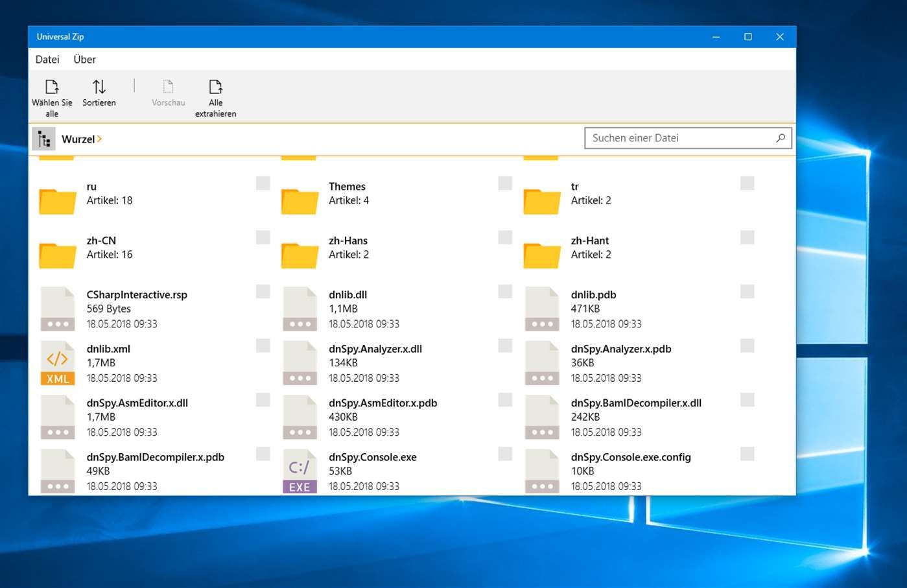This screenshot has width=907, height=588.
Task: Check the box for dnSpy.AsmEditor.x.pdb
Action: point(505,400)
